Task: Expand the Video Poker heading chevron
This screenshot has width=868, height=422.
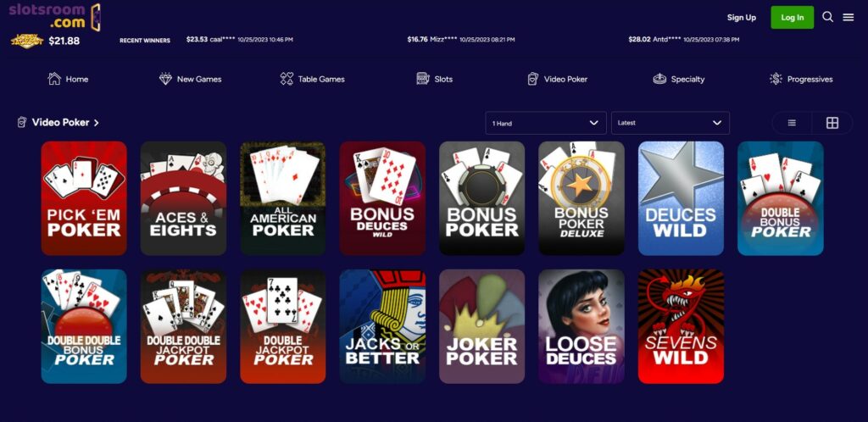Action: [x=97, y=123]
